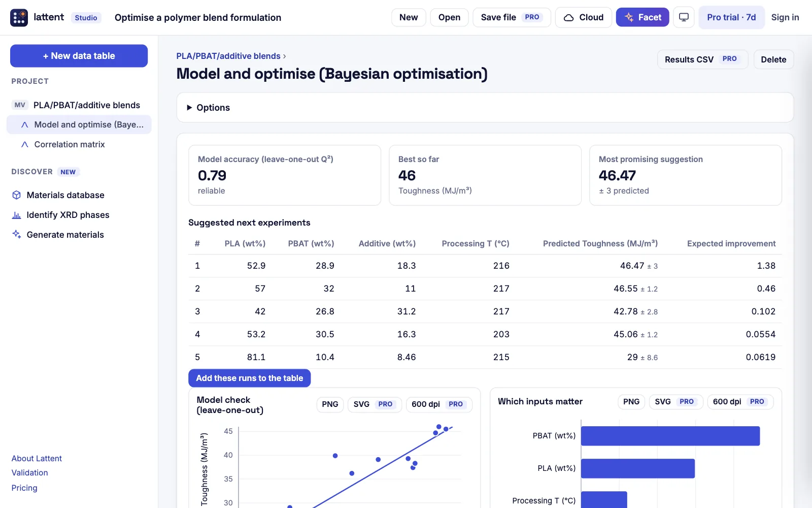Click Best so far value 46

coord(407,176)
